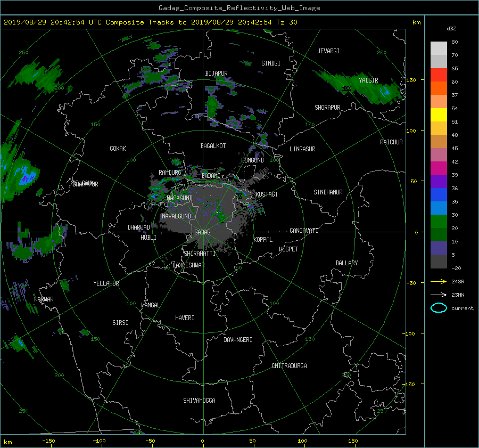
Task: Select the green 20 dBZ color swatch
Action: (x=439, y=221)
